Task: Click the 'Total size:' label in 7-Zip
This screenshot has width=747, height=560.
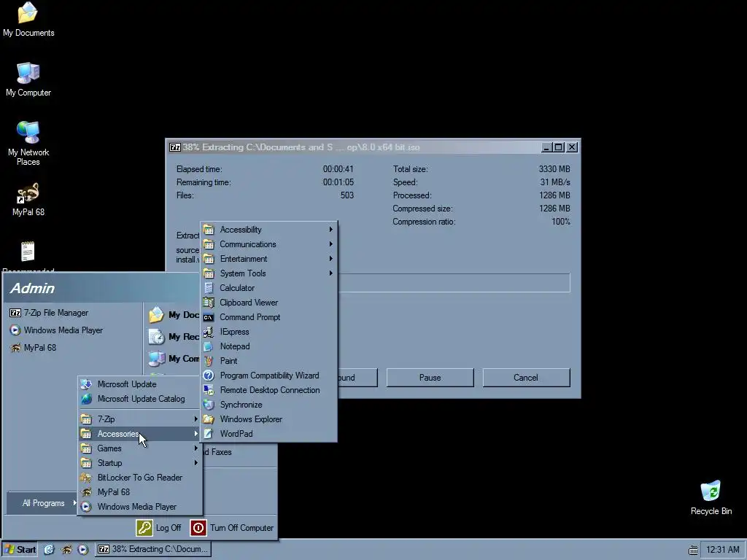Action: 410,169
